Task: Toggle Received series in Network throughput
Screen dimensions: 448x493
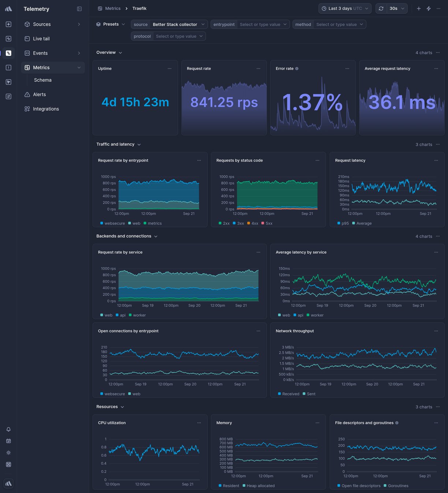Action: pyautogui.click(x=289, y=394)
